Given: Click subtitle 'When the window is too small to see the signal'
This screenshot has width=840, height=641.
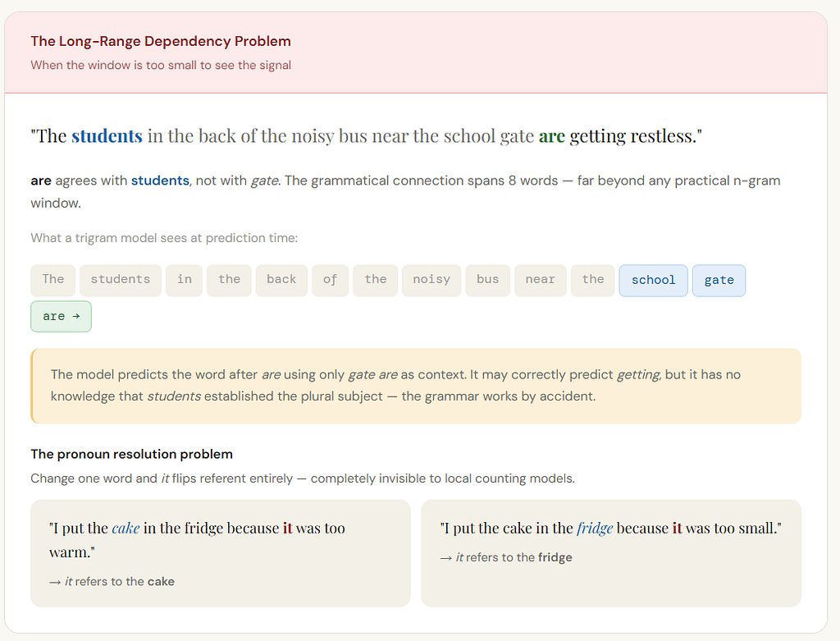Looking at the screenshot, I should point(161,66).
